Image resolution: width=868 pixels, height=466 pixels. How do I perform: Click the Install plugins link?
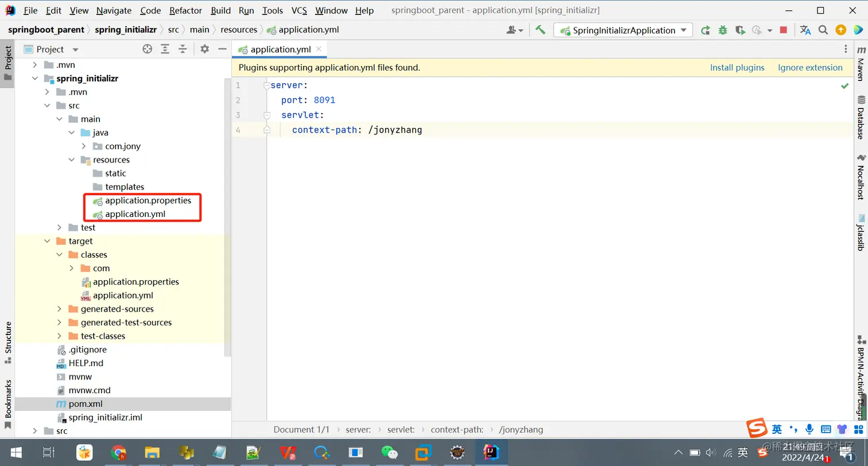(x=737, y=67)
